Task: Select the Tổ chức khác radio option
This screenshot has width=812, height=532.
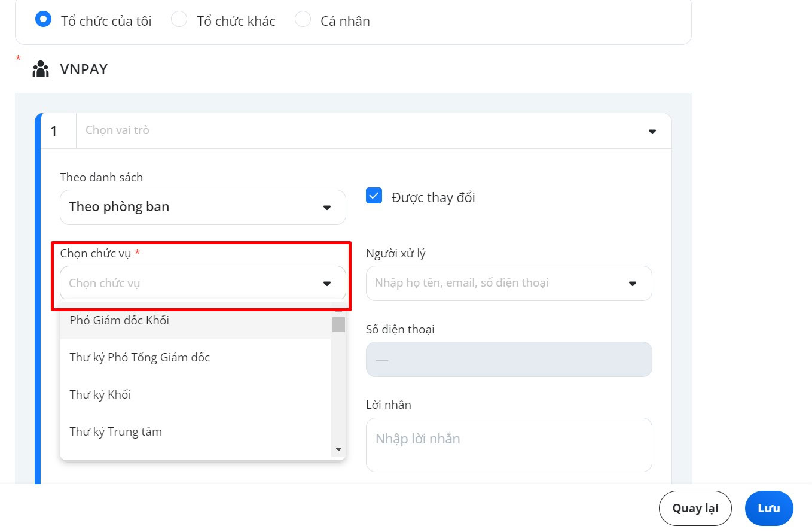Action: click(179, 19)
